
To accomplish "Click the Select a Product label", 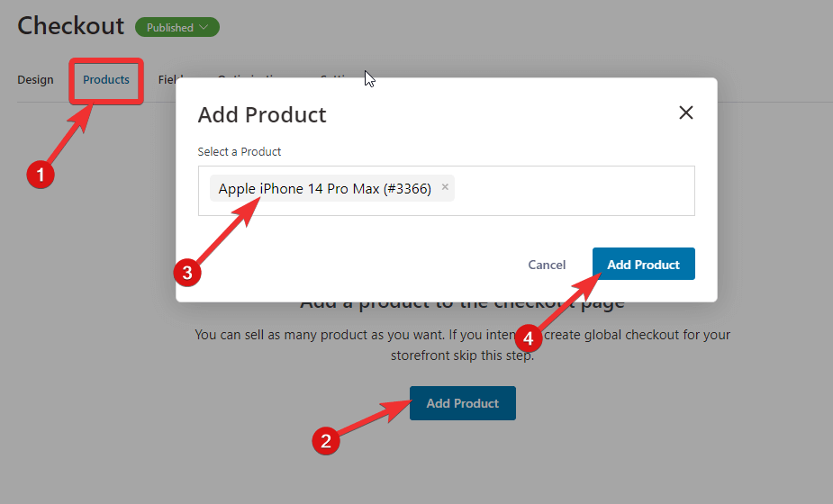I will click(239, 152).
